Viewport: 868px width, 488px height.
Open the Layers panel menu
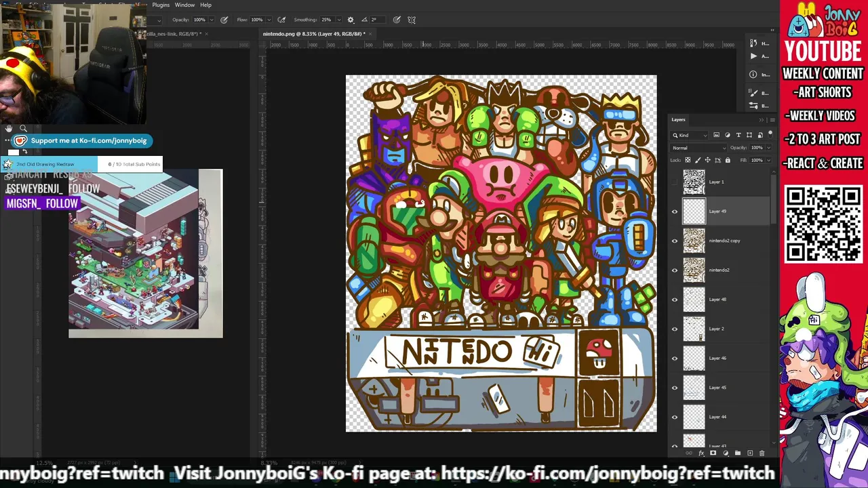point(772,120)
